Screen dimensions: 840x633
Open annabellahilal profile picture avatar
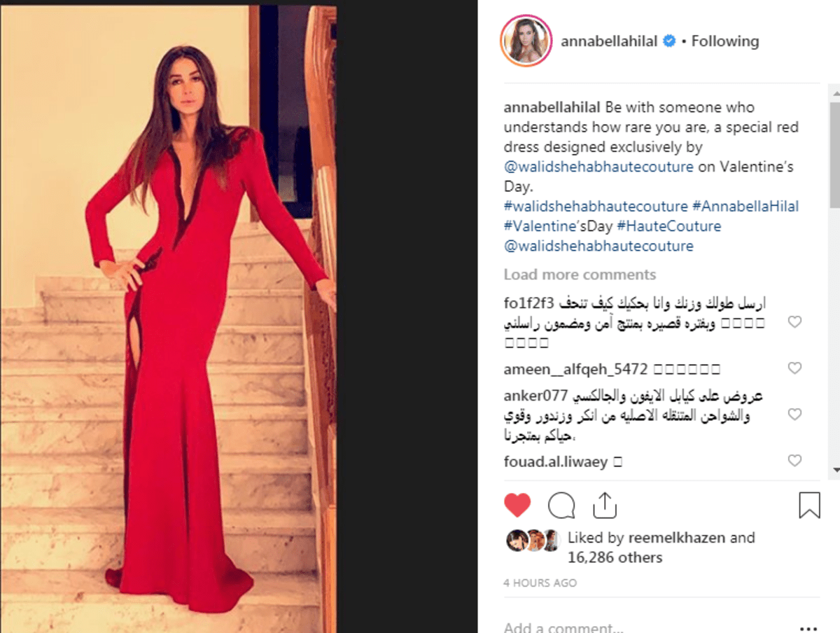(x=526, y=41)
